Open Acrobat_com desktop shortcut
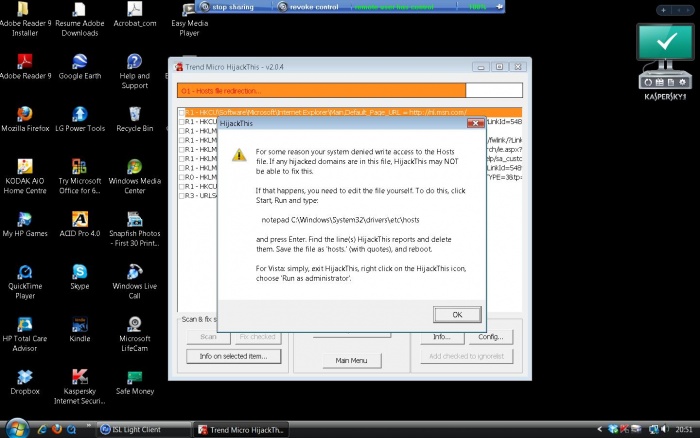This screenshot has height=438, width=700. [x=134, y=14]
